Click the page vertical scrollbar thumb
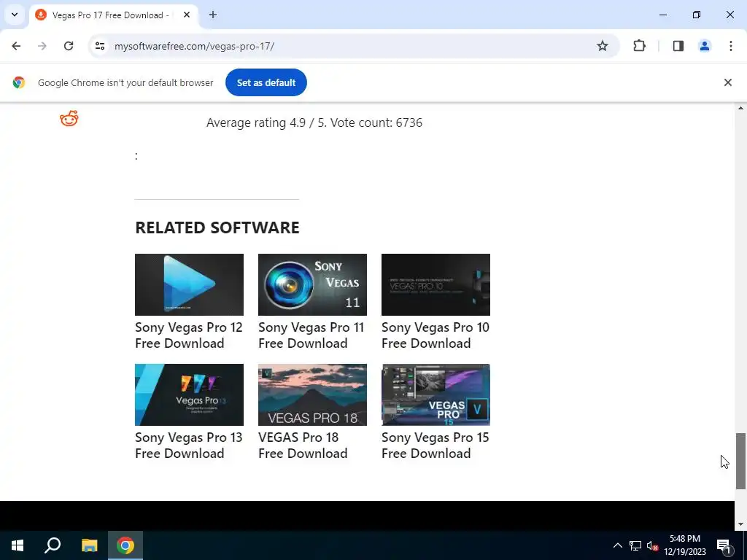Viewport: 747px width, 560px height. point(740,461)
